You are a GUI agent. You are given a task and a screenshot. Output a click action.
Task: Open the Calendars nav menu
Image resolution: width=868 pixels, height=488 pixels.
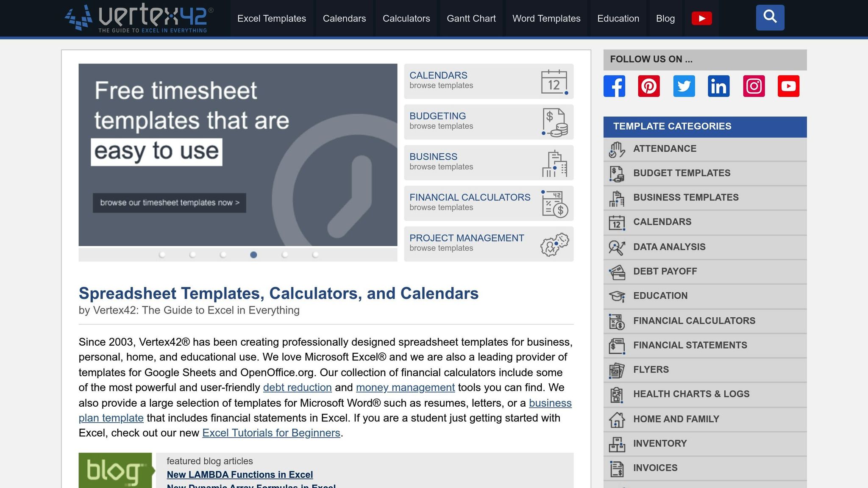pos(344,19)
